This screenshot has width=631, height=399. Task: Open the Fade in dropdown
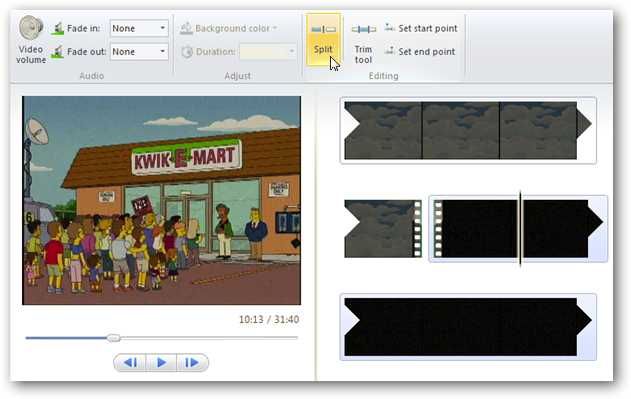139,28
